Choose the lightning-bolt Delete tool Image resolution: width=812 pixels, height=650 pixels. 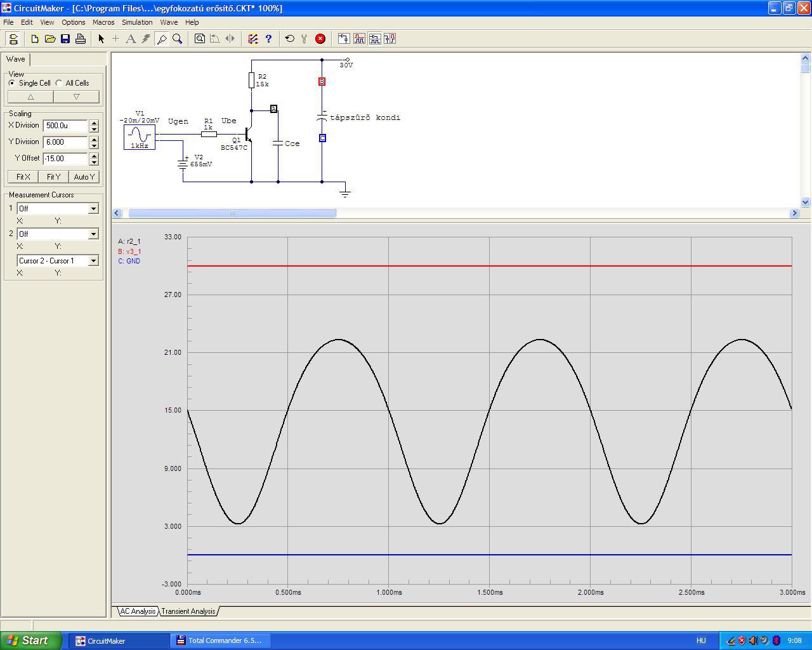(x=146, y=39)
